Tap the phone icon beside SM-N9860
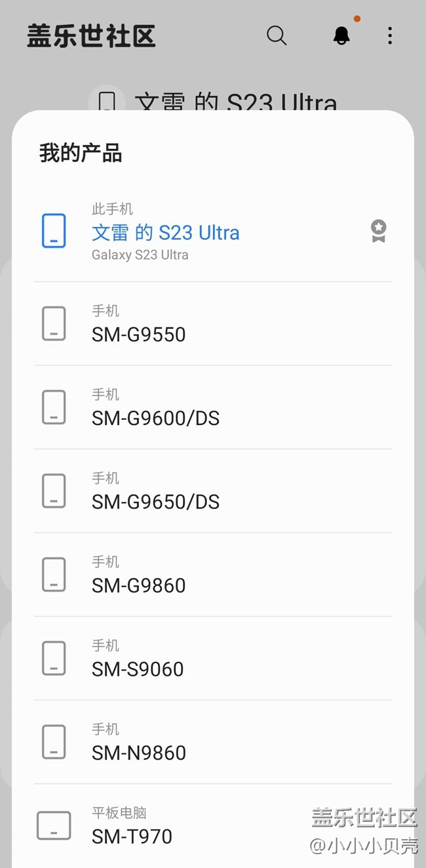This screenshot has height=868, width=426. point(54,742)
